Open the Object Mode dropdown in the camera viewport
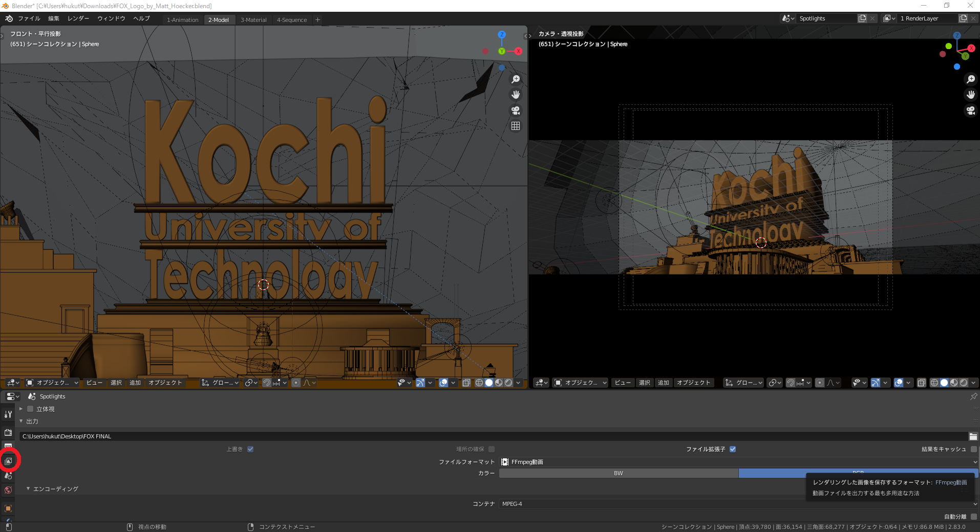Image resolution: width=980 pixels, height=532 pixels. (580, 383)
